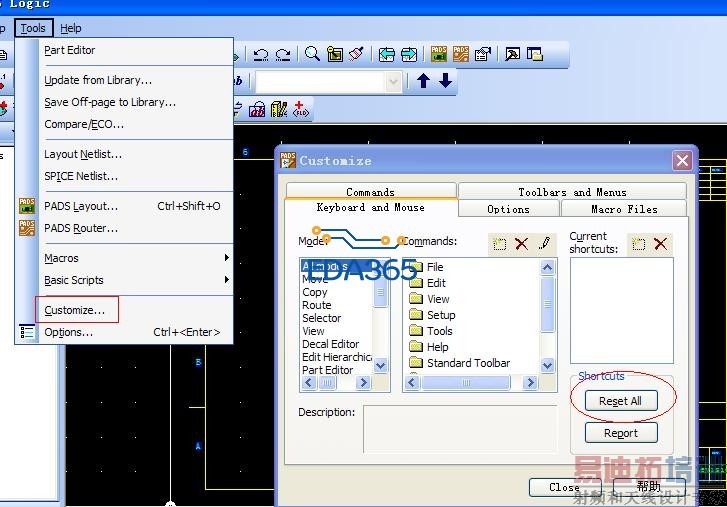Click the Undo toolbar icon

(x=261, y=55)
